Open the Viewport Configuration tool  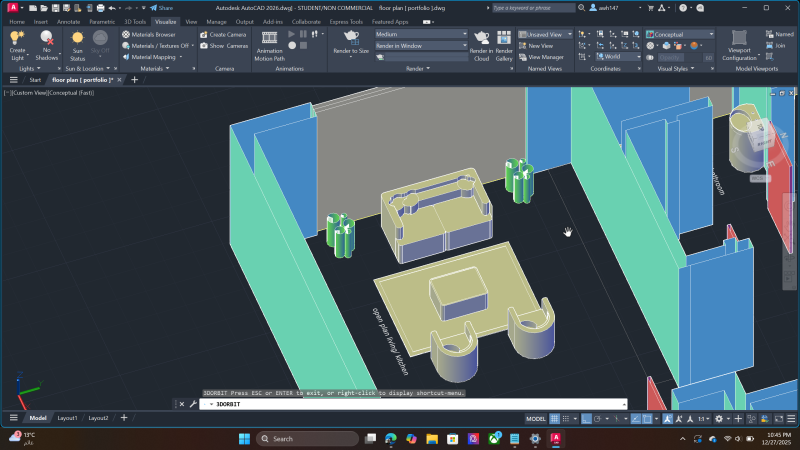tap(740, 46)
